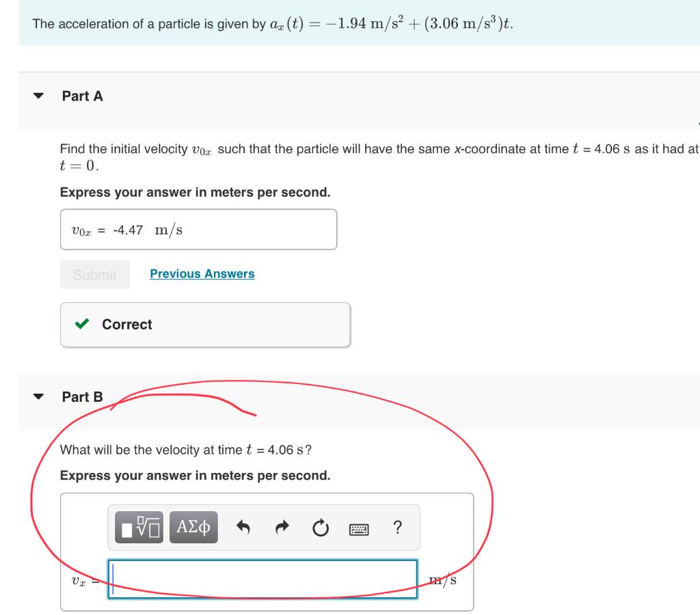Reset the Part B answer field
The width and height of the screenshot is (700, 615).
tap(319, 527)
